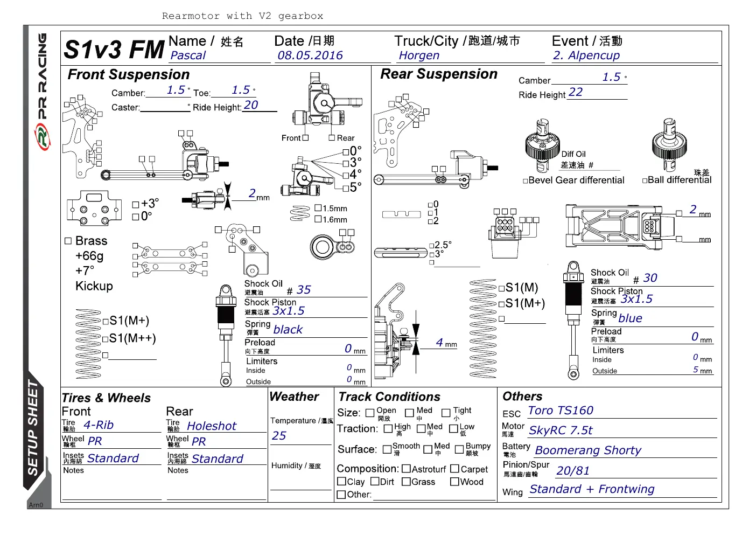Click the kickup plate drawing beside +3°

(x=95, y=208)
